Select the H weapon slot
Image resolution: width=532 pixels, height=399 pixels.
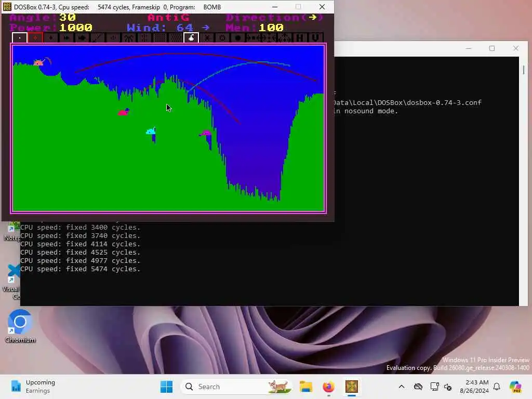pos(300,37)
